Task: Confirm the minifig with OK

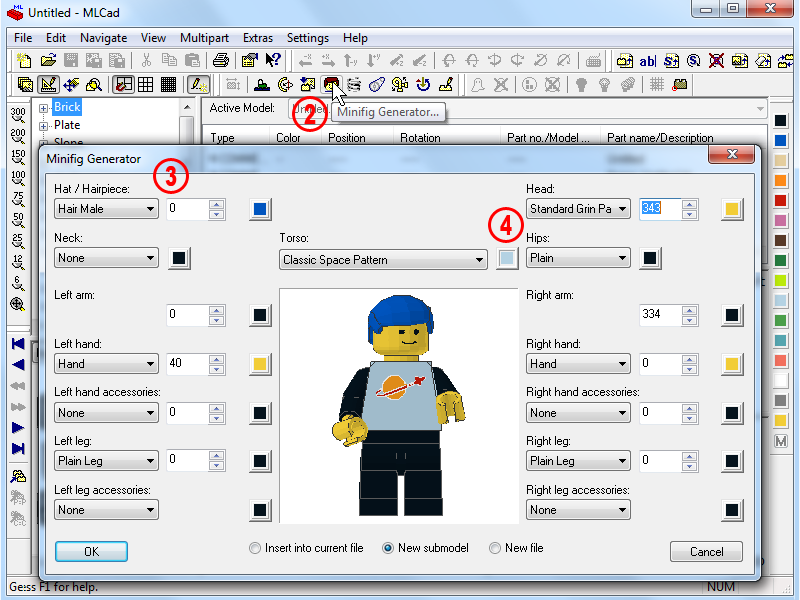Action: (x=91, y=552)
